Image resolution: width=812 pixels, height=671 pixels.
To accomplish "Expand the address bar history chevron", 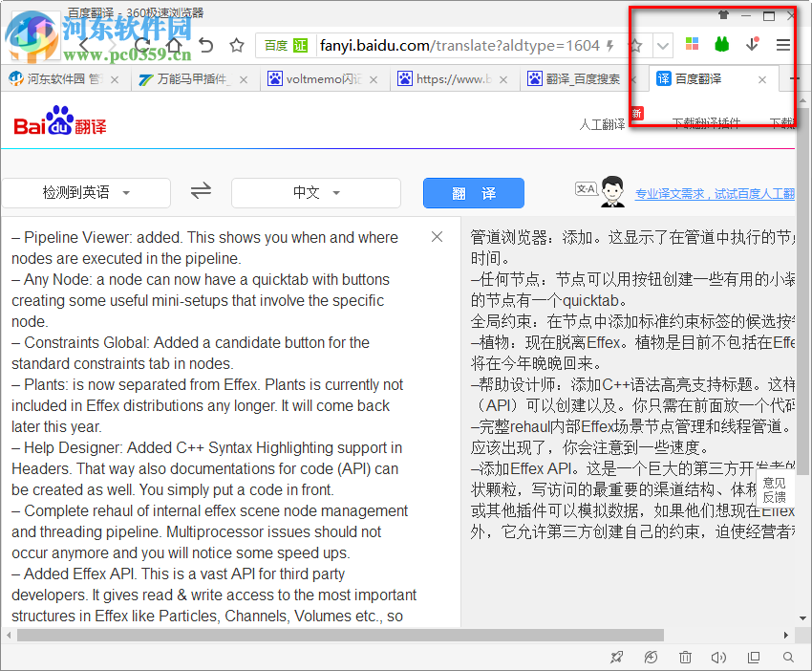I will tap(663, 44).
